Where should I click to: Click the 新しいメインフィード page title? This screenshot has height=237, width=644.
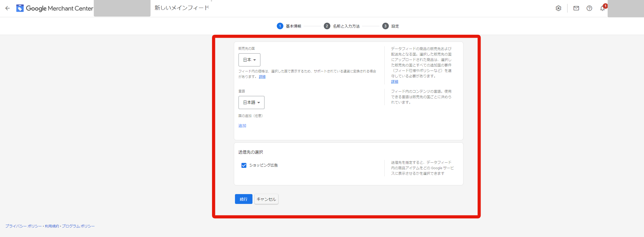coord(182,8)
